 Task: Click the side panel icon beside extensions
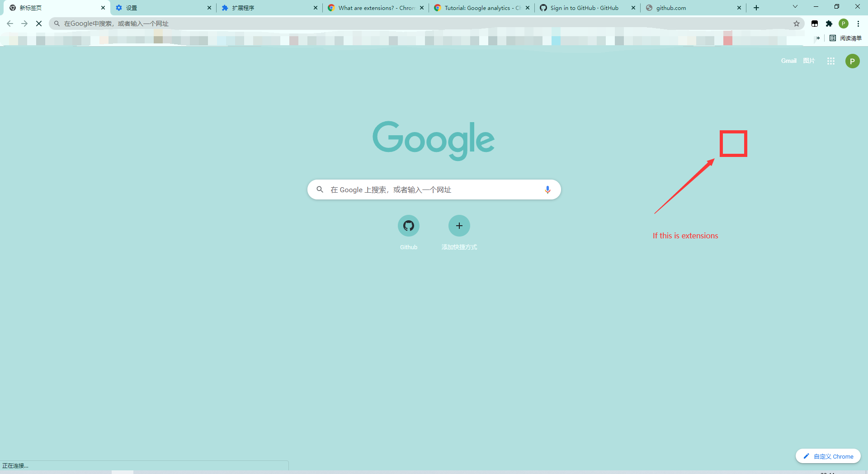(x=815, y=24)
